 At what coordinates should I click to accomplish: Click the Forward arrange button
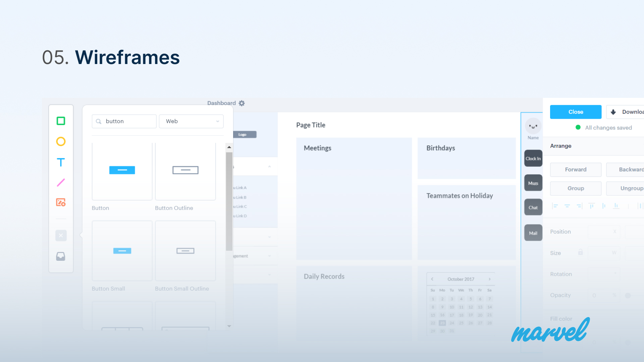point(576,169)
